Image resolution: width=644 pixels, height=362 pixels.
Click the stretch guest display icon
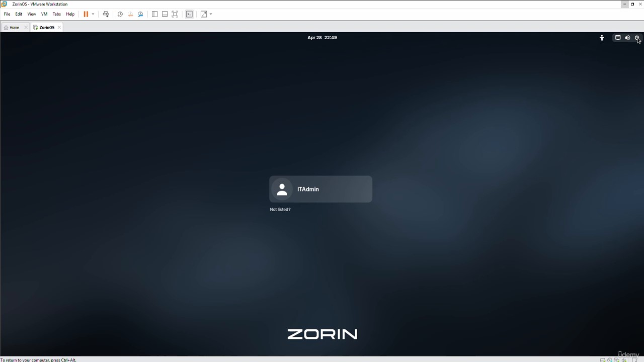(x=204, y=14)
